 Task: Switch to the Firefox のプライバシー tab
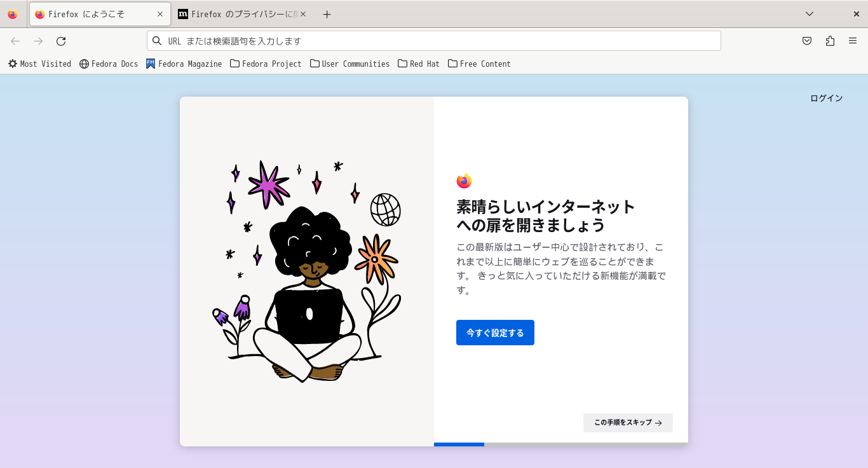(243, 14)
